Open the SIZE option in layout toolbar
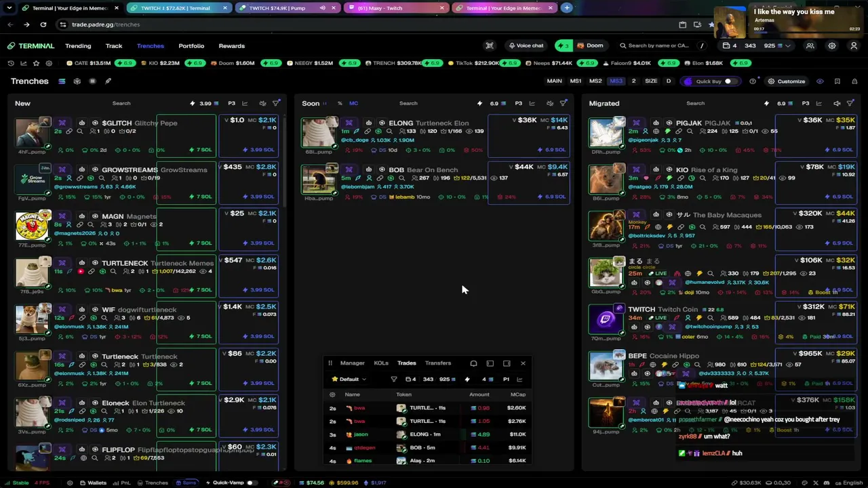 [x=651, y=81]
